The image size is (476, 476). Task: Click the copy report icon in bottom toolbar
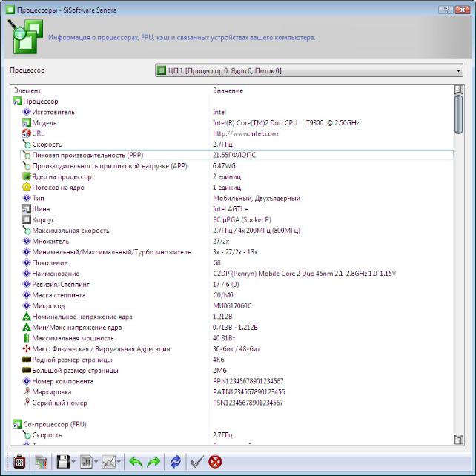(x=41, y=462)
